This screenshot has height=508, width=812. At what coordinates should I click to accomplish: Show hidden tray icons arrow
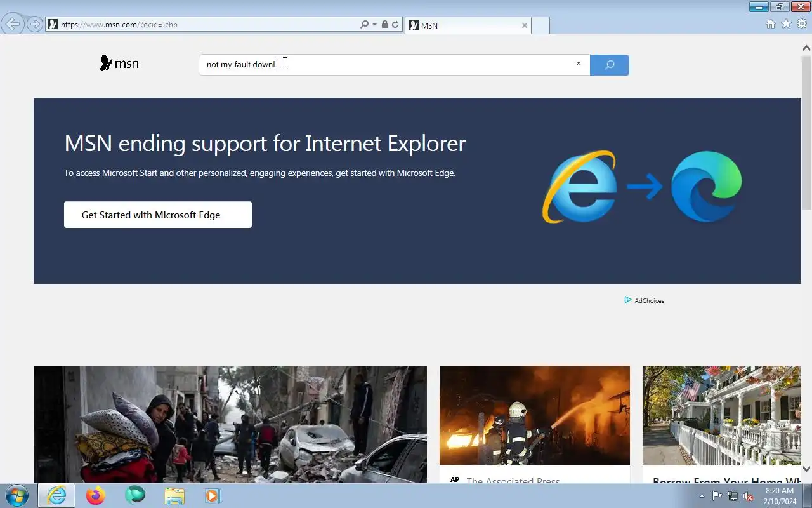pos(702,496)
